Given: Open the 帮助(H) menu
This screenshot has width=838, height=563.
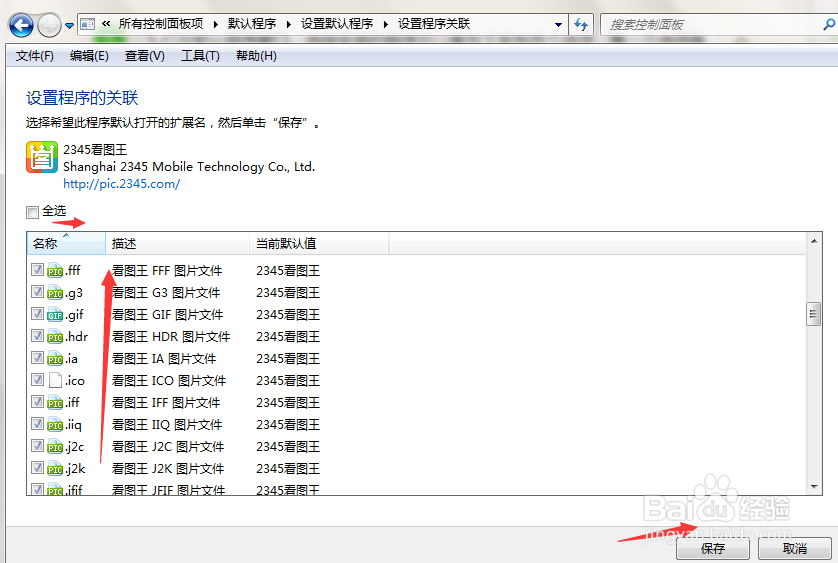Looking at the screenshot, I should tap(256, 56).
